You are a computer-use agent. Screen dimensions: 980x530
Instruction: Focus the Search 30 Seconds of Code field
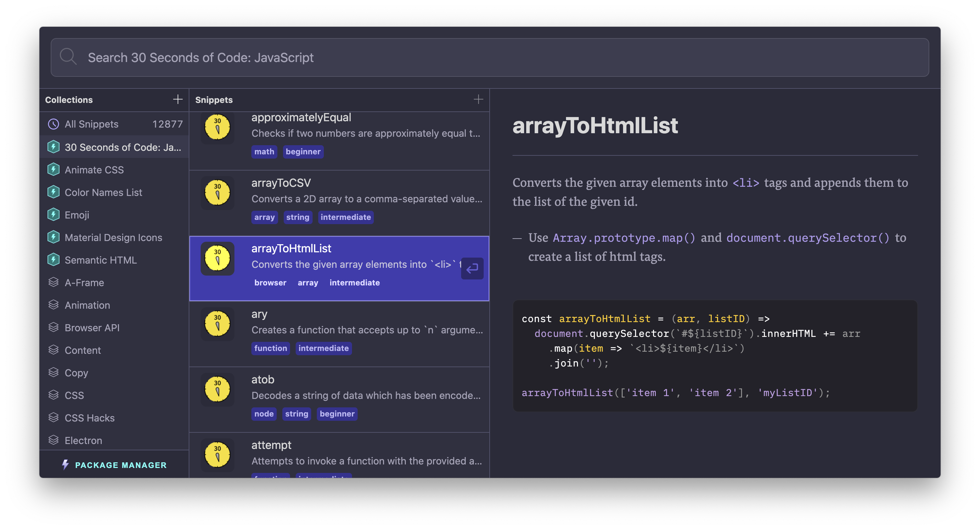pyautogui.click(x=489, y=57)
